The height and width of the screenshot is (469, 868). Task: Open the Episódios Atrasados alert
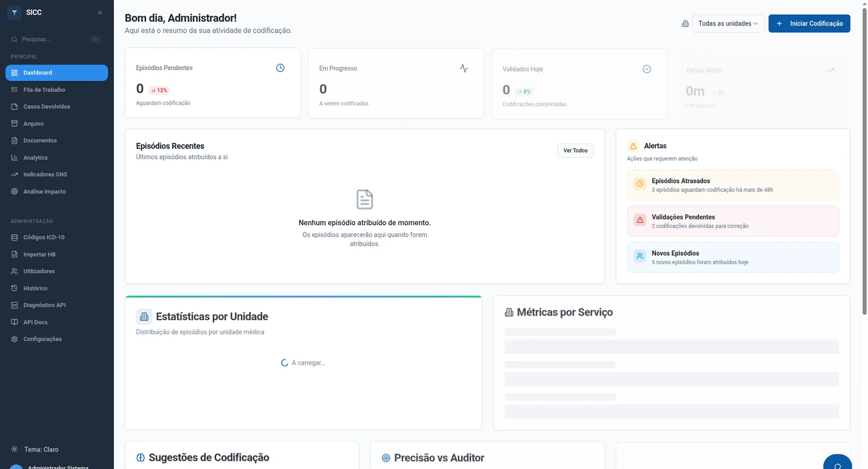pyautogui.click(x=733, y=185)
